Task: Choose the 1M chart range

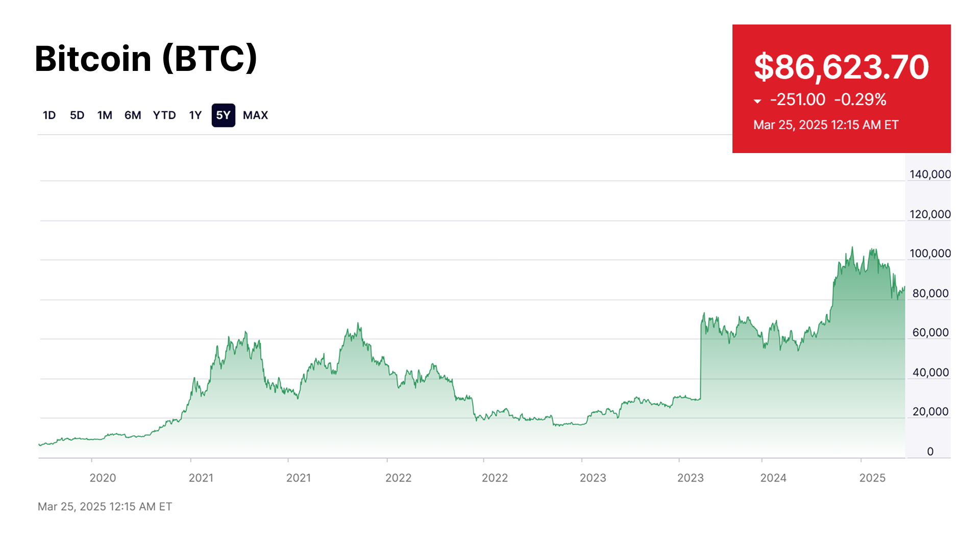Action: tap(105, 115)
